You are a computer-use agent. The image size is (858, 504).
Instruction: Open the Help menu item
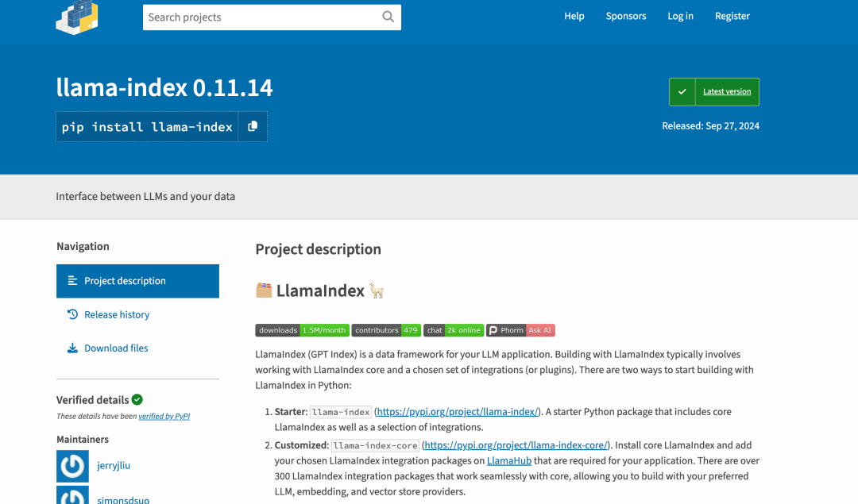574,16
